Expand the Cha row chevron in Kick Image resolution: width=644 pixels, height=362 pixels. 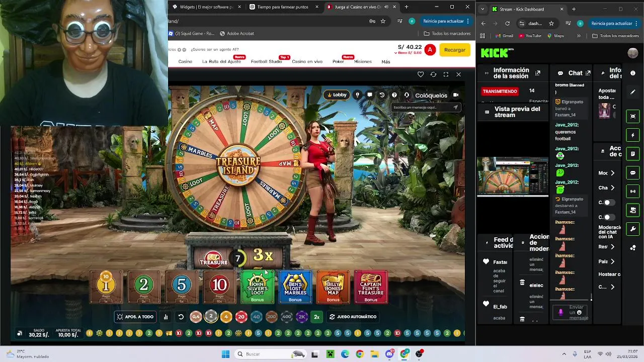pos(612,188)
